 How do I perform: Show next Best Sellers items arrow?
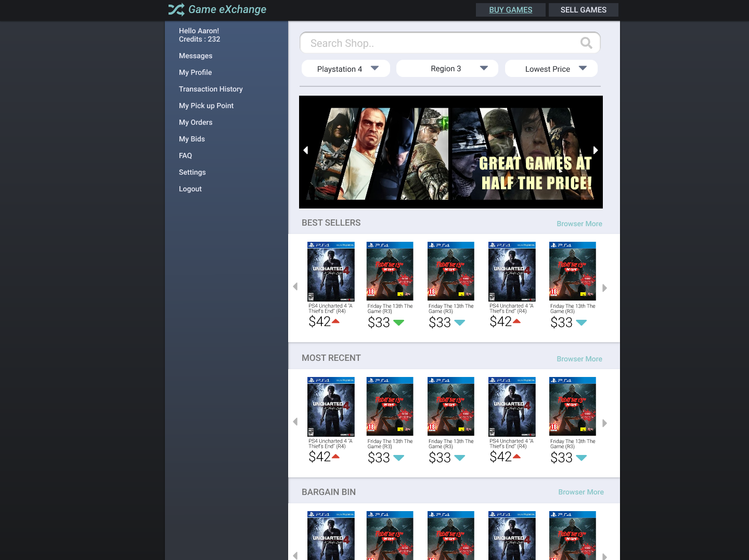pos(604,288)
